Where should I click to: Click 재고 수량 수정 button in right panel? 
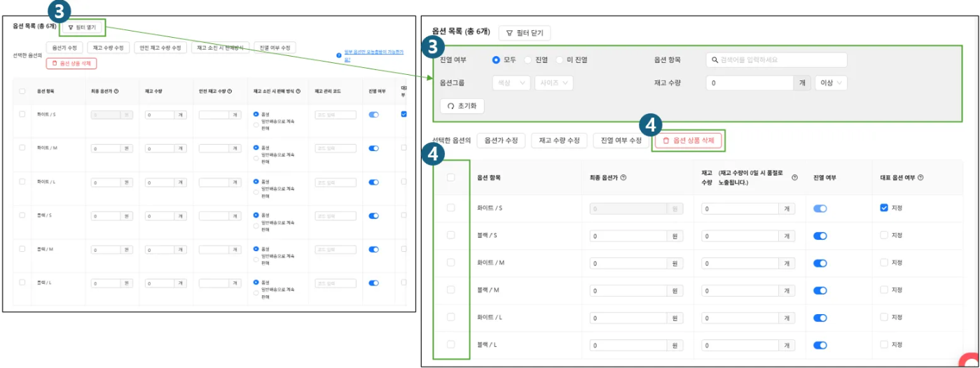point(558,141)
